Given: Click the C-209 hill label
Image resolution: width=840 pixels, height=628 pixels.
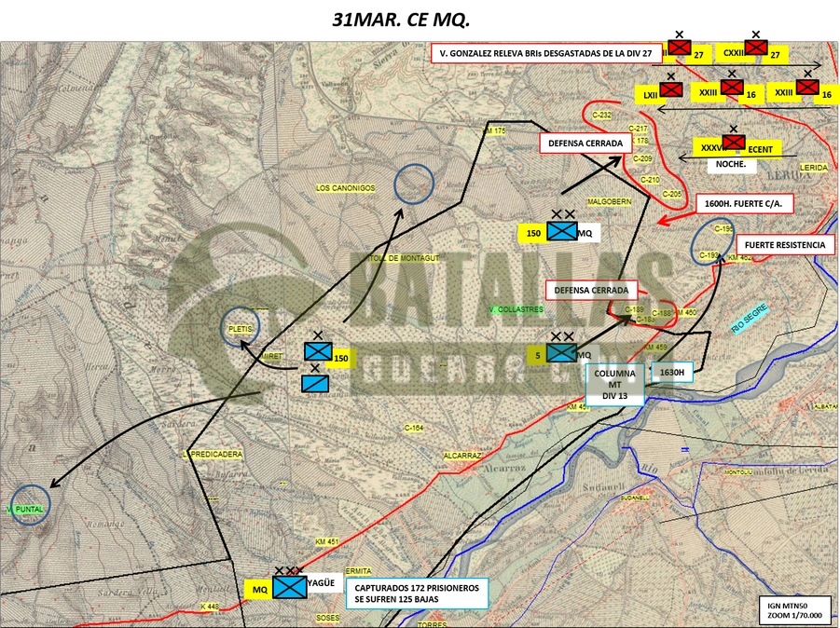Looking at the screenshot, I should 642,158.
